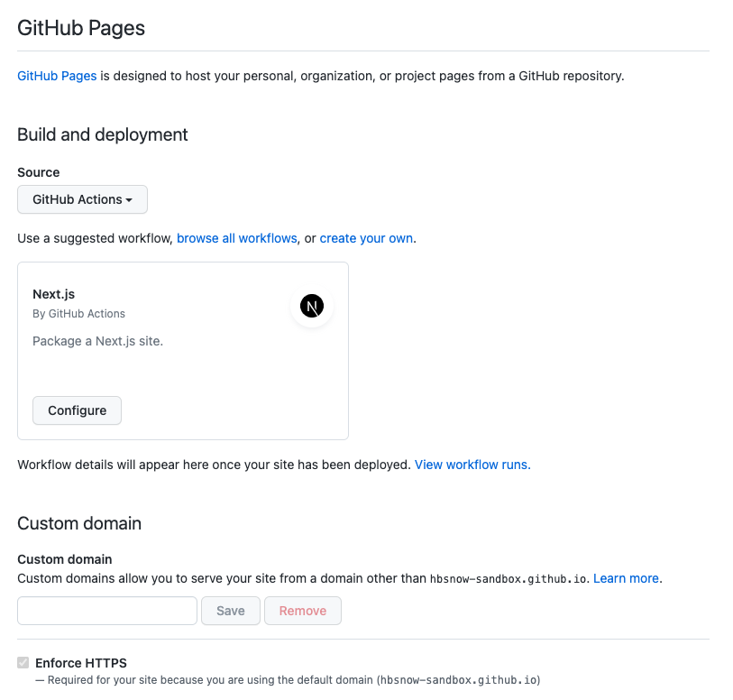Click the View workflow runs link
733x700 pixels.
(x=472, y=465)
